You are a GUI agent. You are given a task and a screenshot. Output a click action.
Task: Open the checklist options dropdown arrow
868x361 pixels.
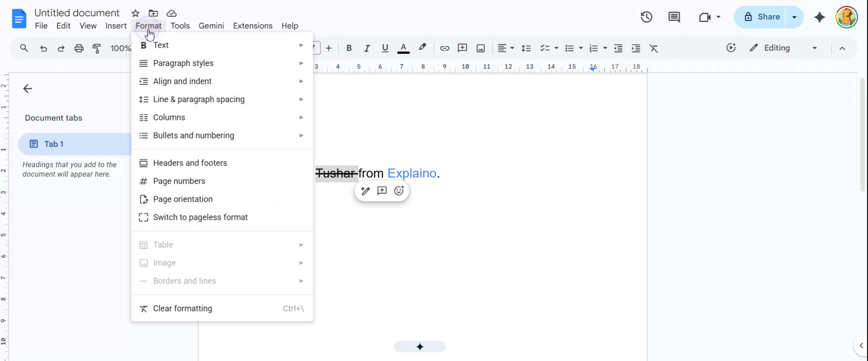click(x=556, y=48)
